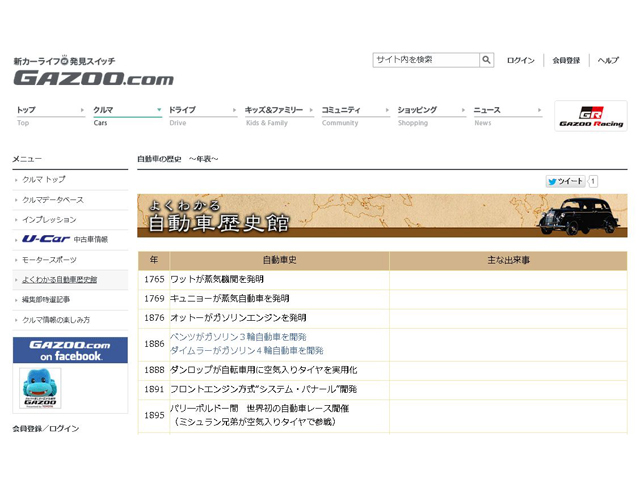The width and height of the screenshot is (640, 480).
Task: Click the Twitter tweet button
Action: [565, 181]
